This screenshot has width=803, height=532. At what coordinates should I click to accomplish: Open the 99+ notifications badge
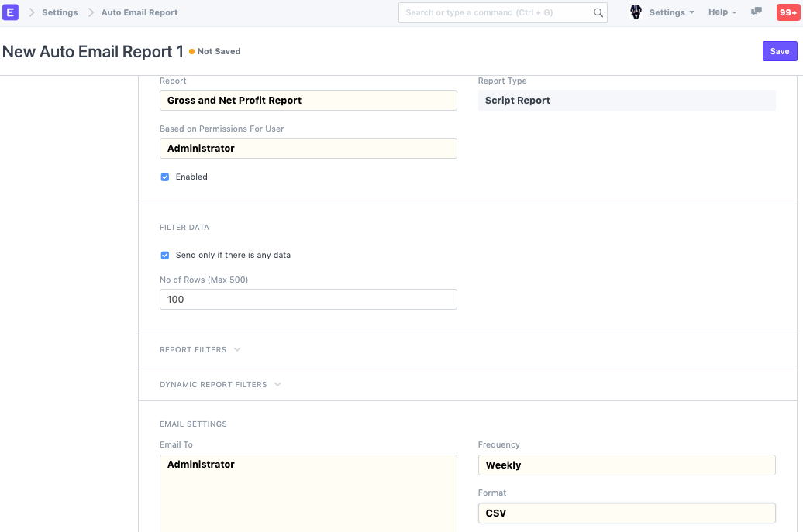787,12
